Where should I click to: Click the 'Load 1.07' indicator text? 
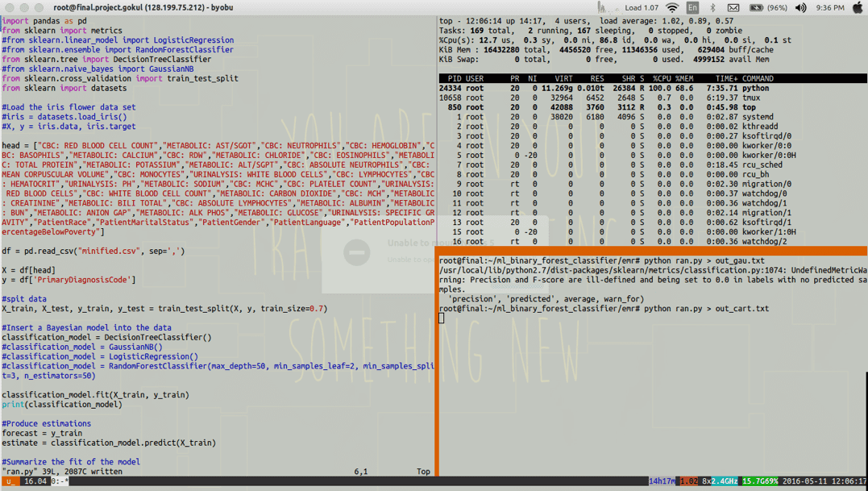642,8
